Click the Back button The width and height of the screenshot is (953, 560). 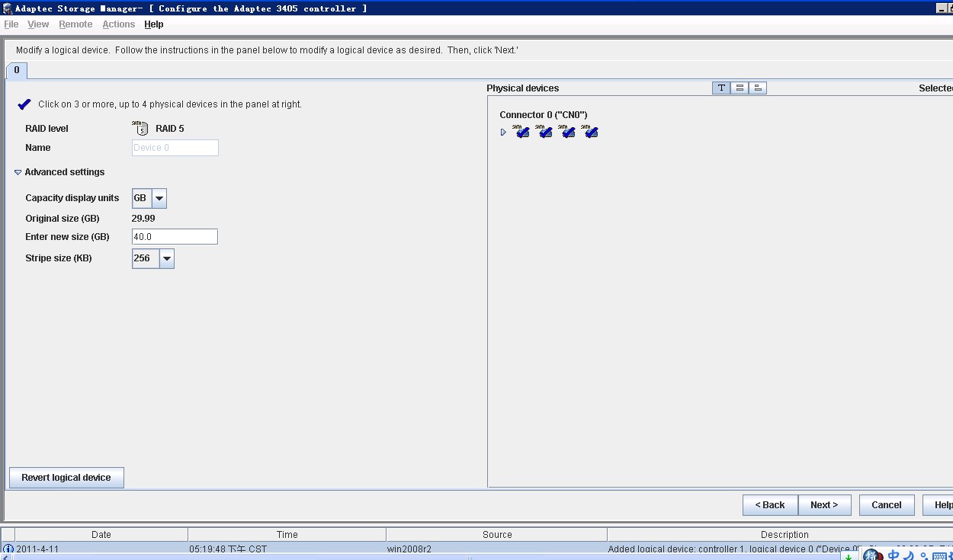[770, 505]
